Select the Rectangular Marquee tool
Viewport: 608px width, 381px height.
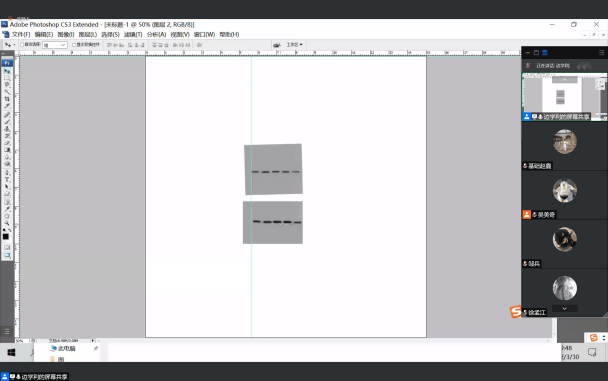7,78
